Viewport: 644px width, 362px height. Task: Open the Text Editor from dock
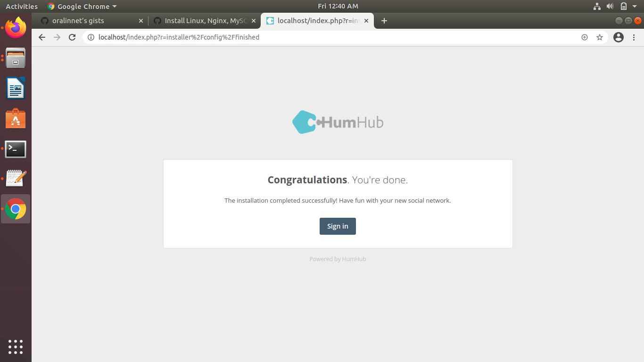pyautogui.click(x=16, y=178)
